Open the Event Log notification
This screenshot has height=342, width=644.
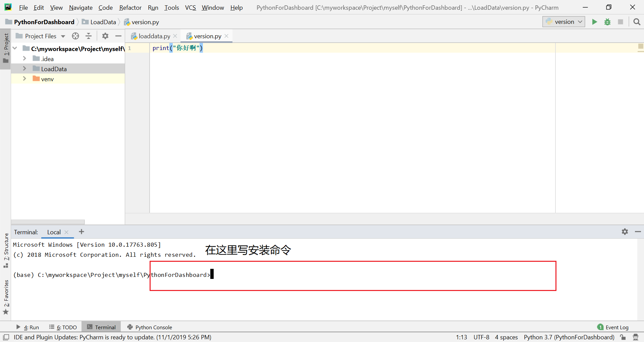pyautogui.click(x=613, y=327)
